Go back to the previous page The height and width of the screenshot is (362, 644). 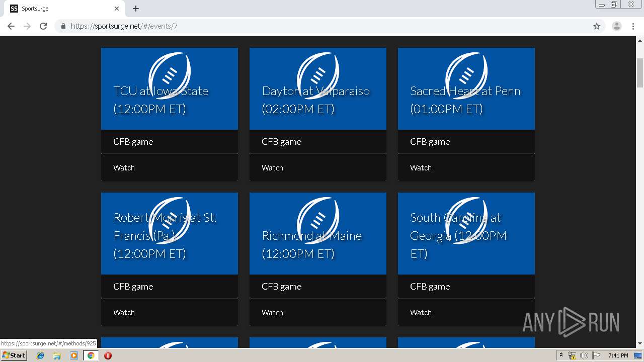(11, 26)
